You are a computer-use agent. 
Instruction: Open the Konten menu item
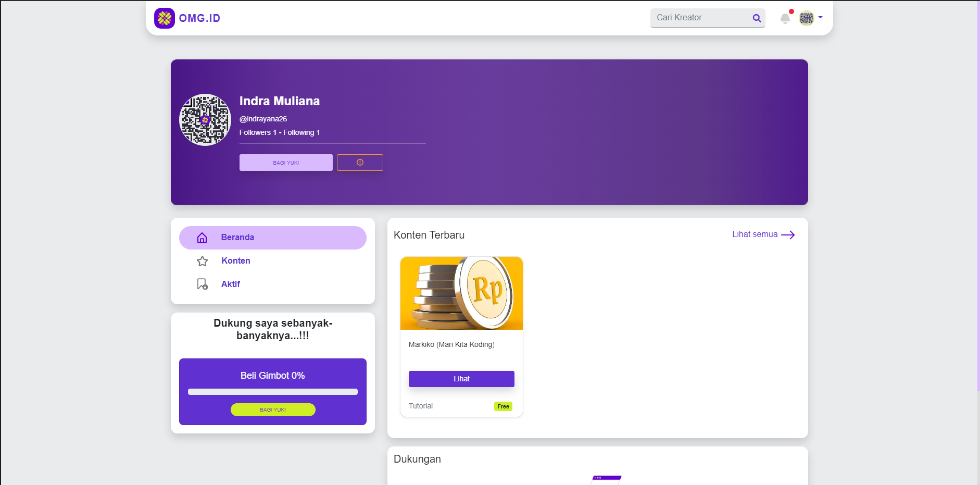tap(236, 261)
